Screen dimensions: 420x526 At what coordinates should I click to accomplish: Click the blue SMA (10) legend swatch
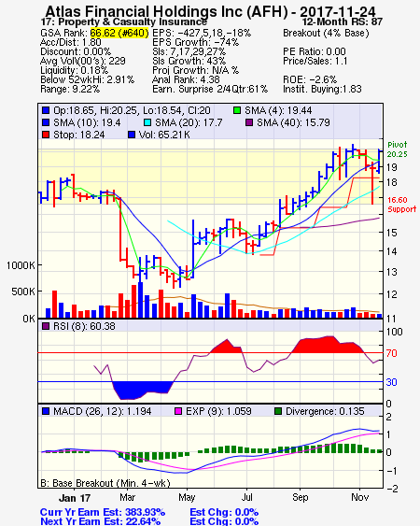point(46,122)
